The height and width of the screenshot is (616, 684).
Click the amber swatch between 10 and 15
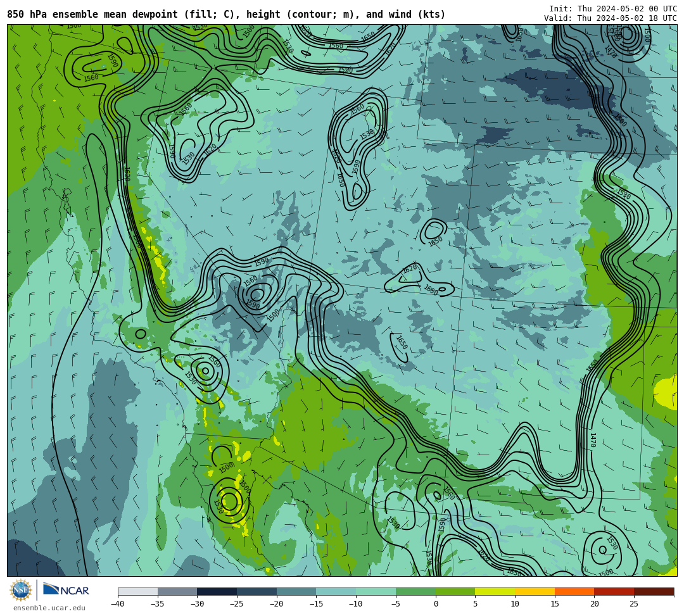(x=535, y=591)
